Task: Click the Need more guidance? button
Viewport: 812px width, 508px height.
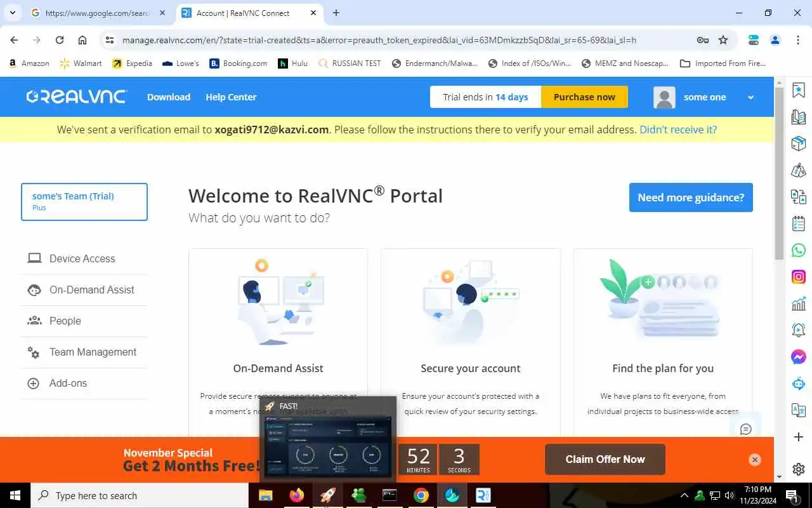Action: [x=691, y=197]
